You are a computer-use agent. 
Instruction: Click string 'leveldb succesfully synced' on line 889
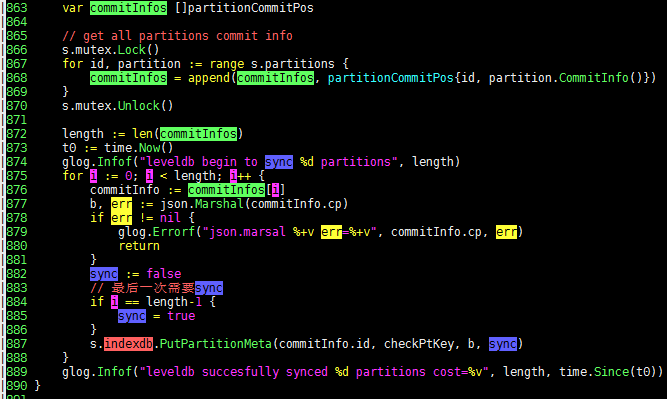point(237,372)
